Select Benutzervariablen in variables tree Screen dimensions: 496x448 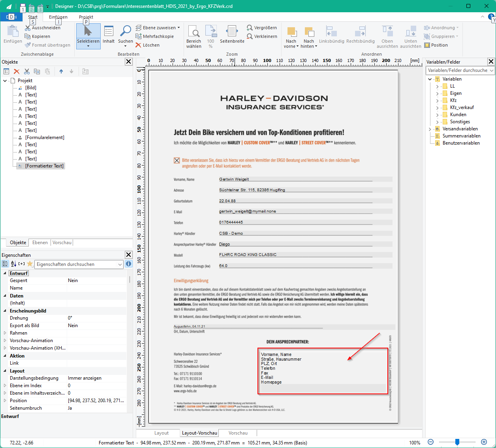point(461,143)
